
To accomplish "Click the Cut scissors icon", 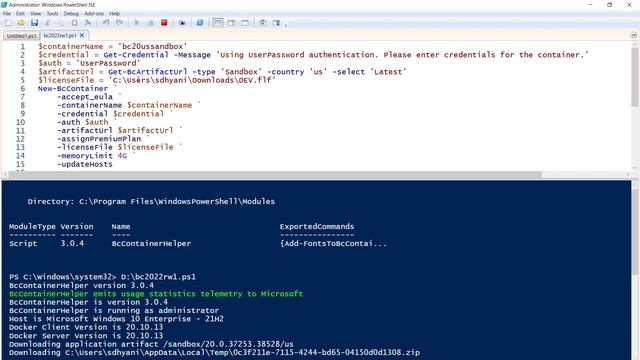I will 48,23.
